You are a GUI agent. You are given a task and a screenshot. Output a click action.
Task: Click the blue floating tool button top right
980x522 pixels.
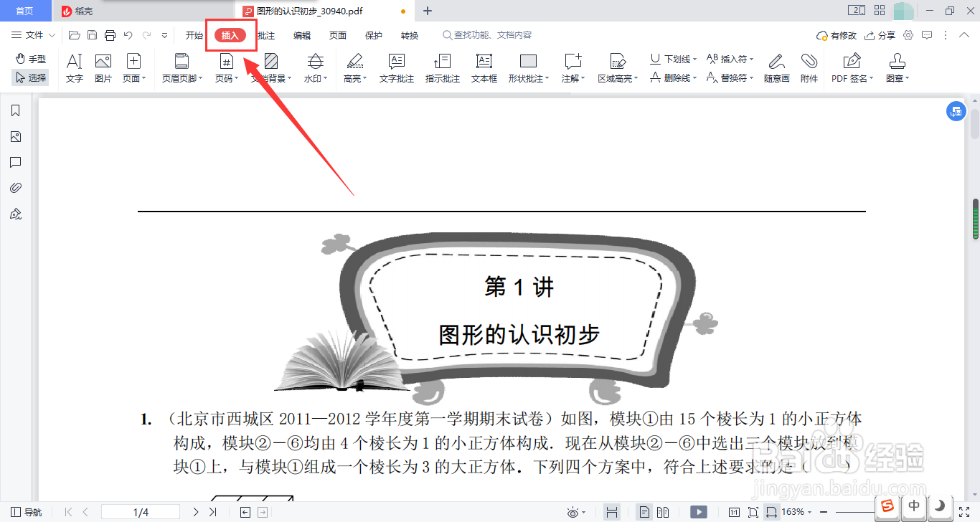click(956, 111)
